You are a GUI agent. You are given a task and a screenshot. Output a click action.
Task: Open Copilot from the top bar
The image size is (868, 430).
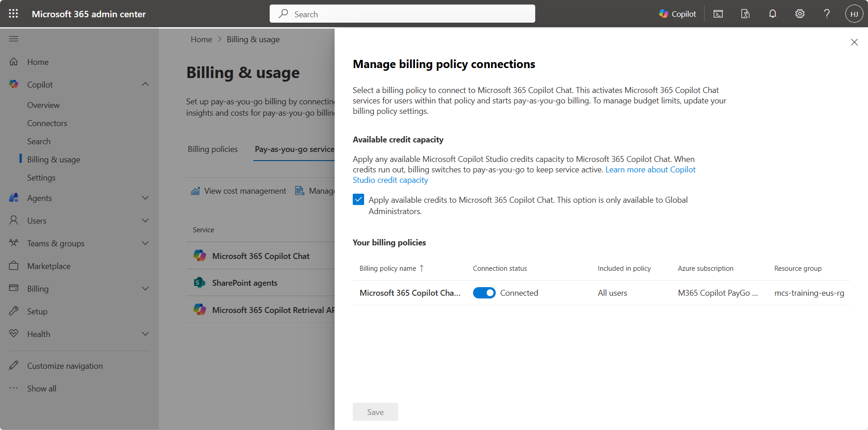[x=677, y=14]
